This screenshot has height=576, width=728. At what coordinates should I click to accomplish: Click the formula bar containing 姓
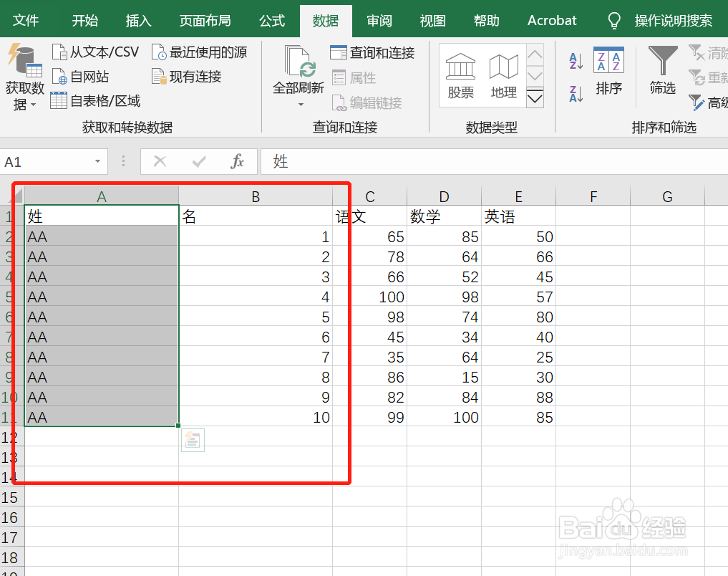pos(494,162)
